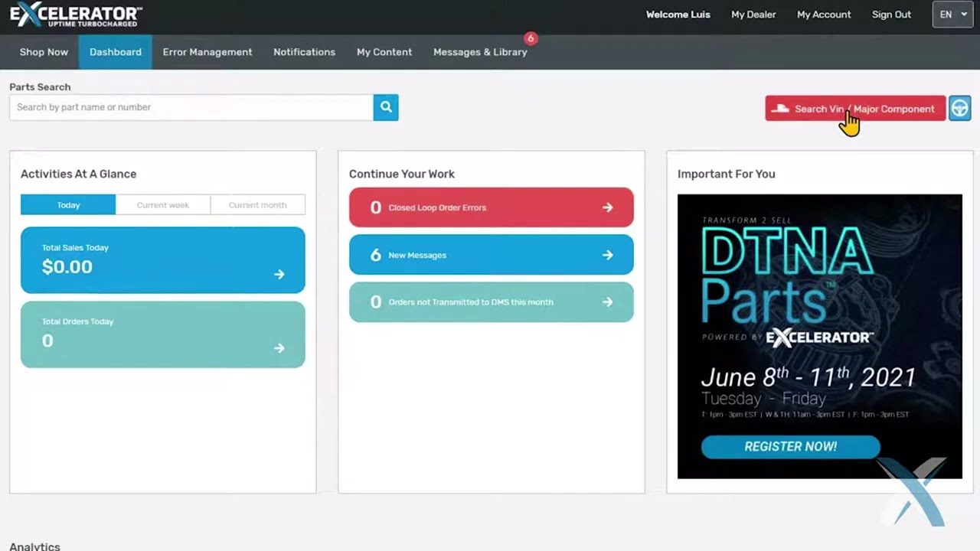Open the Shop Now menu

click(x=44, y=52)
